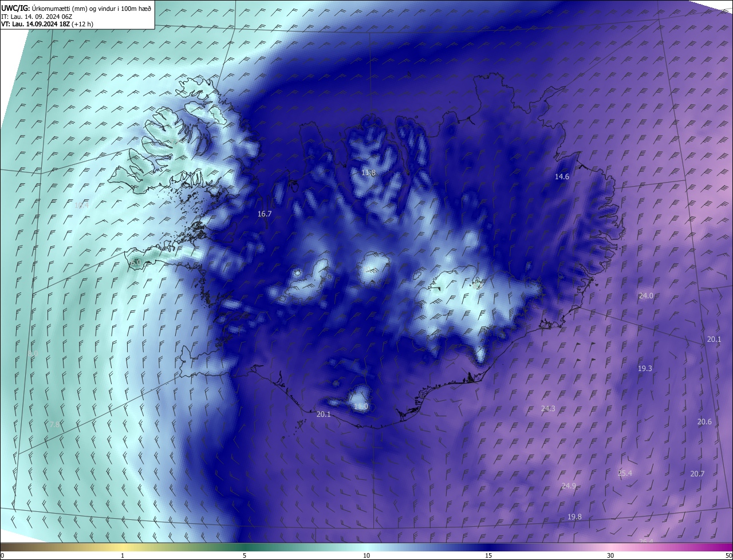
Task: Click the 8.0 value label
Action: (33, 354)
